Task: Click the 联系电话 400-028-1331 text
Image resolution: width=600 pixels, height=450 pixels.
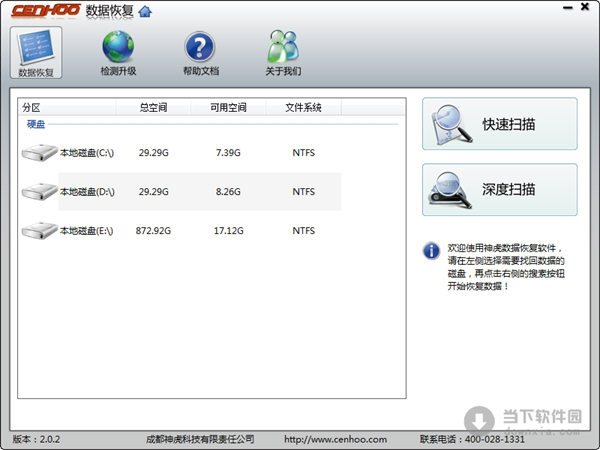Action: click(x=472, y=439)
